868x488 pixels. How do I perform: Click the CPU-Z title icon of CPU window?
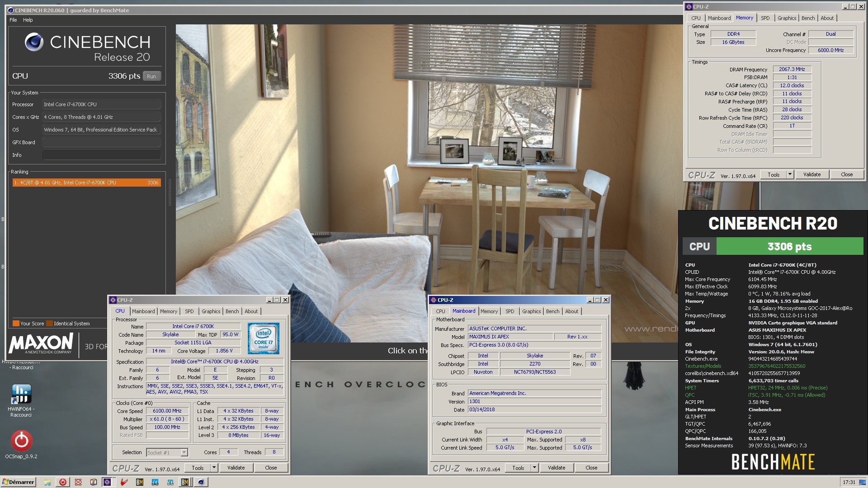tap(113, 300)
